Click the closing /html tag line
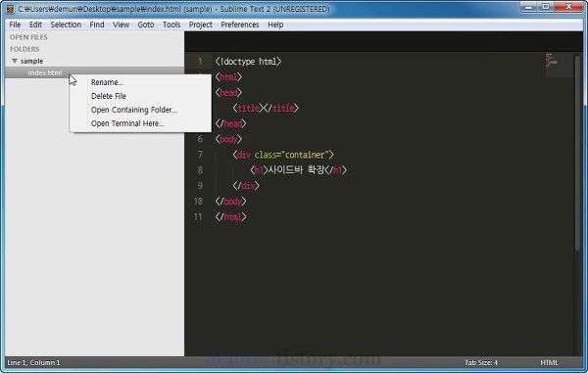 click(230, 216)
